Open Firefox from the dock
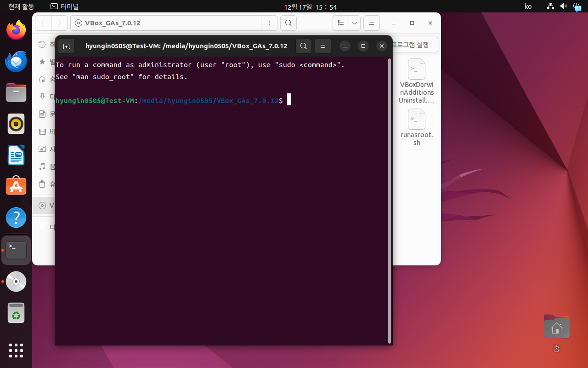588x368 pixels. point(16,30)
